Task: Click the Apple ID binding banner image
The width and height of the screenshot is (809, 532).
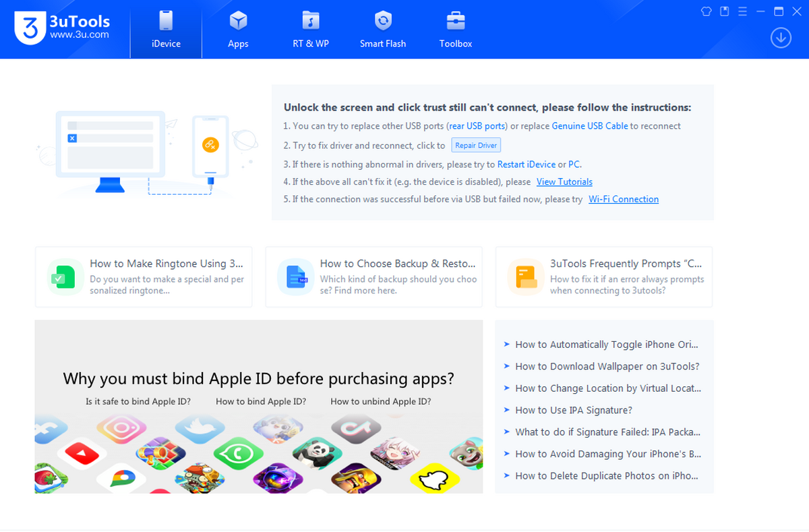Action: click(259, 407)
